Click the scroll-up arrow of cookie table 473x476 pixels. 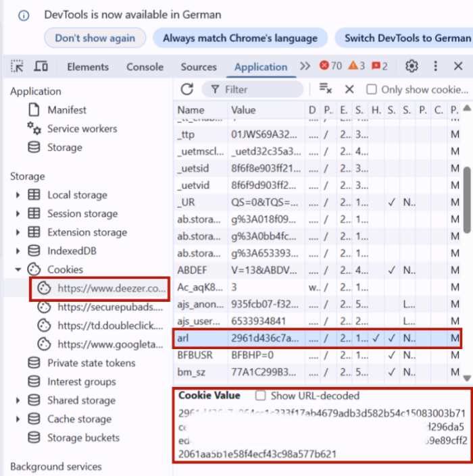pos(467,108)
